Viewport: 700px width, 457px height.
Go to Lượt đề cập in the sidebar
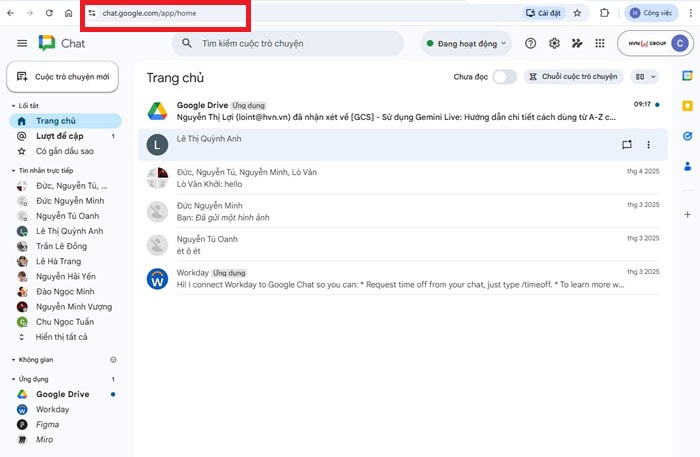coord(60,136)
